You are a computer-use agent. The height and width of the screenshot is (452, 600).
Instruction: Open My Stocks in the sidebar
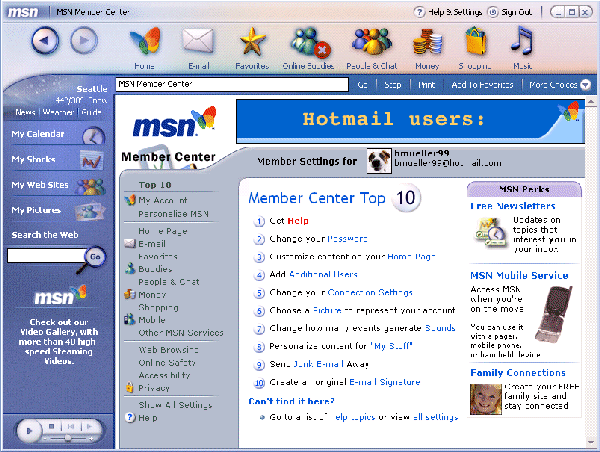point(57,159)
